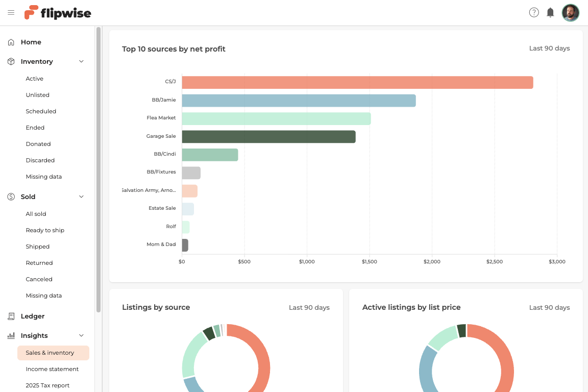This screenshot has width=588, height=392.
Task: Open Shipped items page
Action: pyautogui.click(x=37, y=247)
